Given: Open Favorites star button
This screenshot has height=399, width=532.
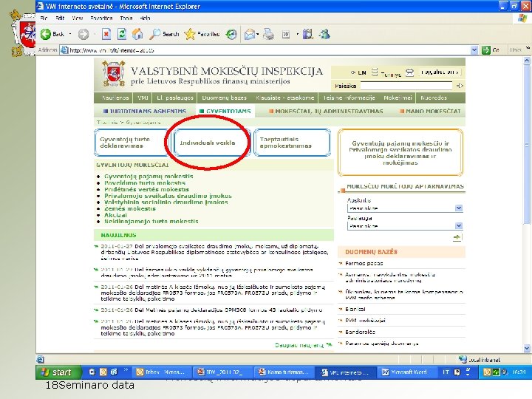Looking at the screenshot, I should point(202,34).
